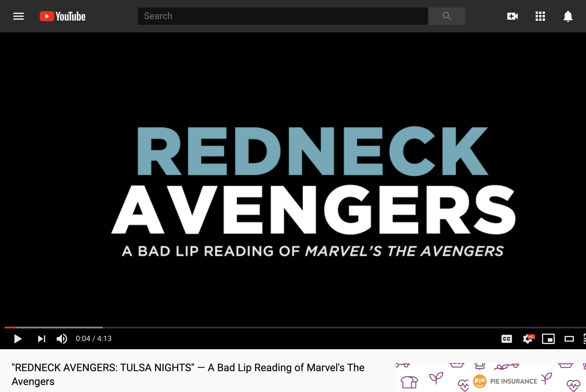Go to YouTube home via logo

(62, 16)
